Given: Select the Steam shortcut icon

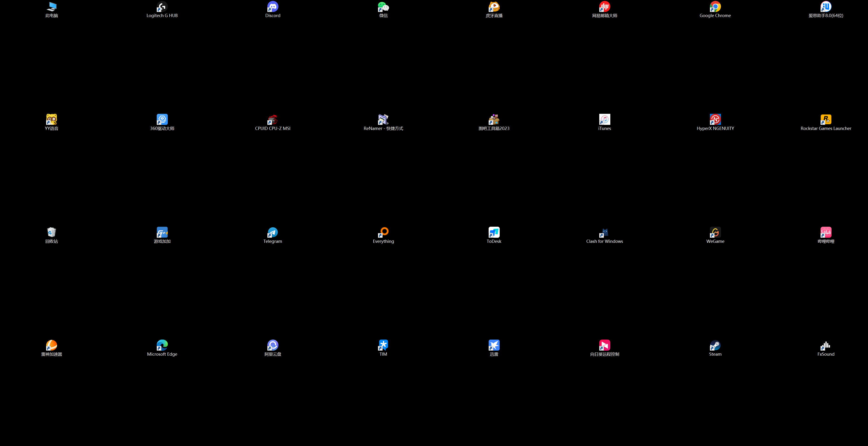Looking at the screenshot, I should [715, 345].
